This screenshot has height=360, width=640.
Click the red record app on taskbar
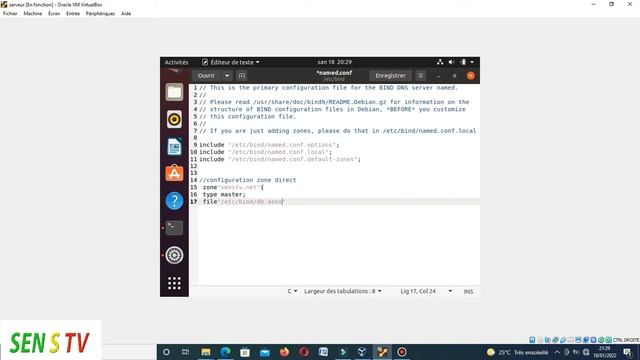click(x=402, y=352)
